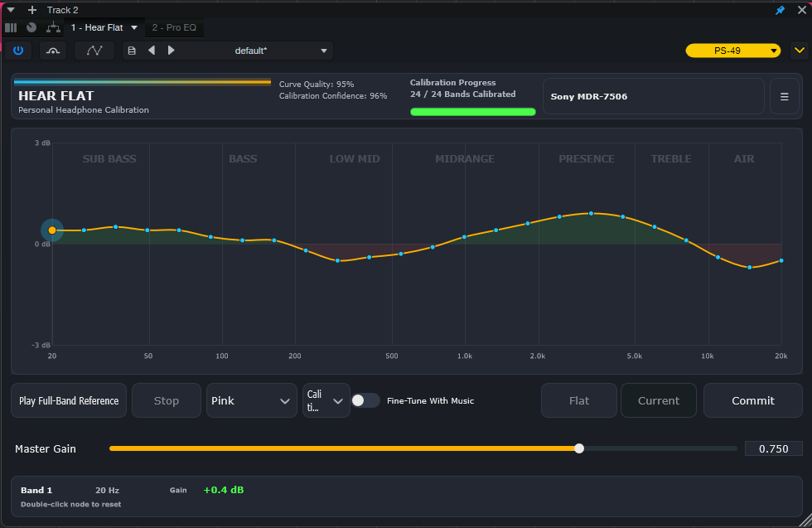812x528 pixels.
Task: Click the green Calibration Progress bar
Action: point(473,111)
